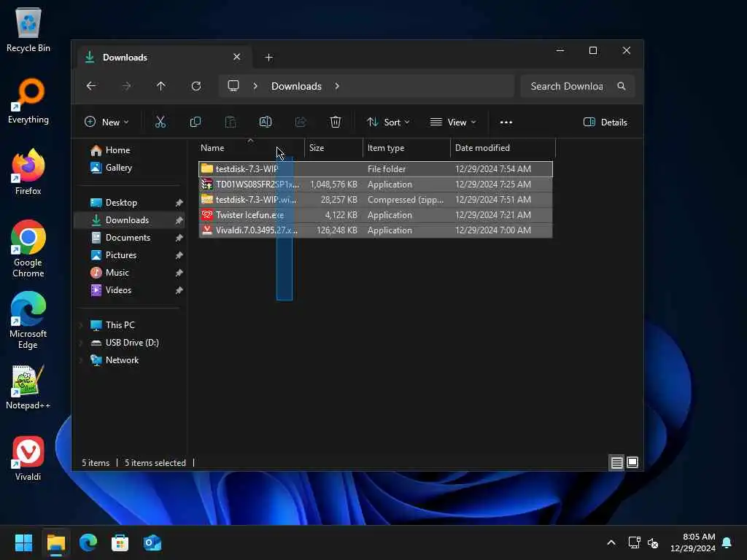Expand This PC tree node

click(81, 325)
